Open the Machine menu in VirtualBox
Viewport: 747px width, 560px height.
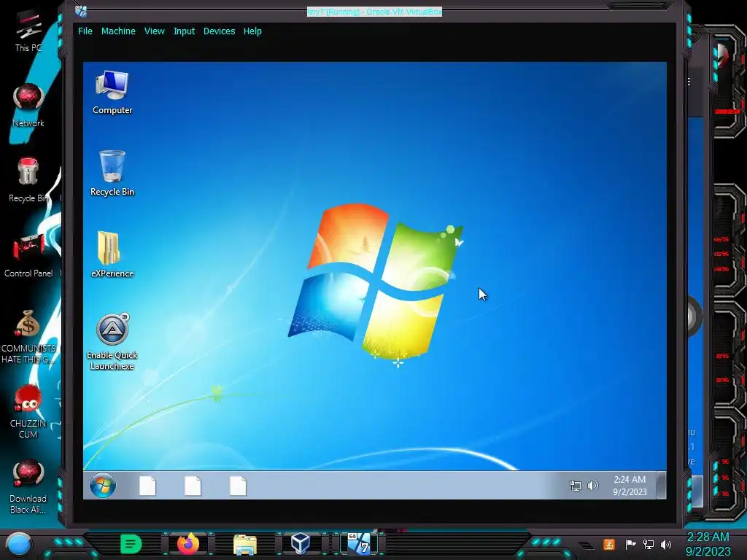[118, 31]
